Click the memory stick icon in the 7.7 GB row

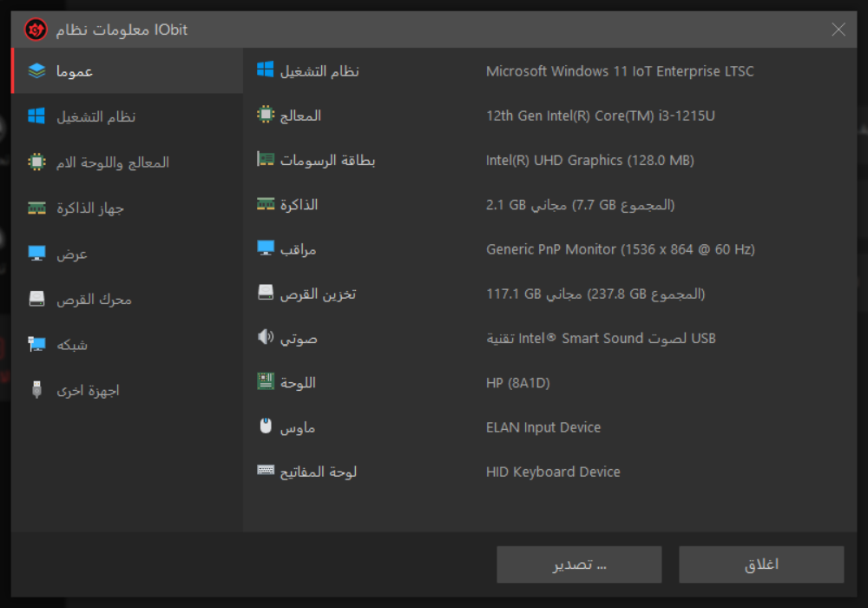click(x=266, y=204)
